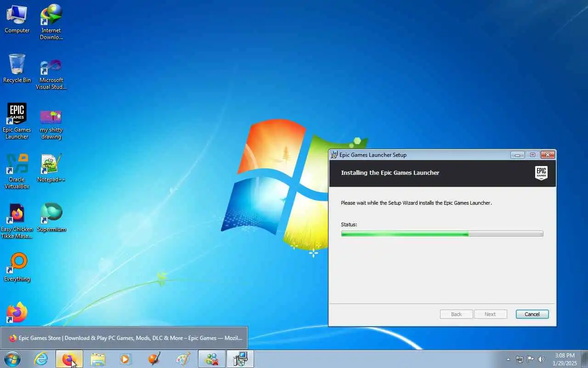This screenshot has width=588, height=368.
Task: Click 'Installing the Epic Games Launcher' heading
Action: coord(390,172)
